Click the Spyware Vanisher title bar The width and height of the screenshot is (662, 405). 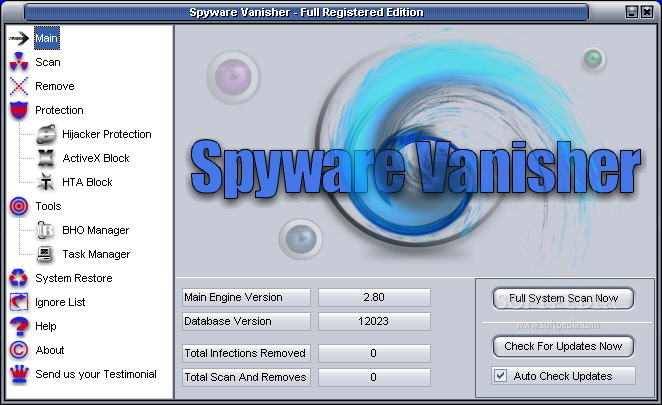[306, 12]
